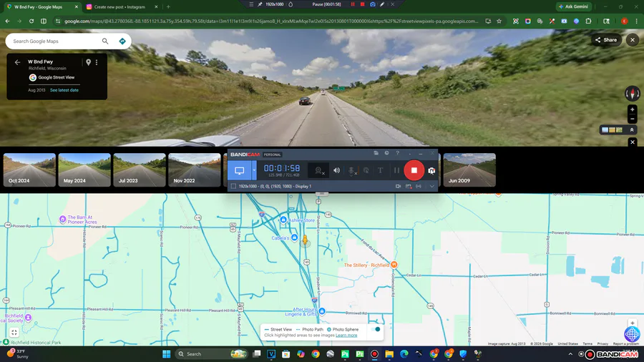Close Street View with top-right X
The image size is (644, 362).
633,40
